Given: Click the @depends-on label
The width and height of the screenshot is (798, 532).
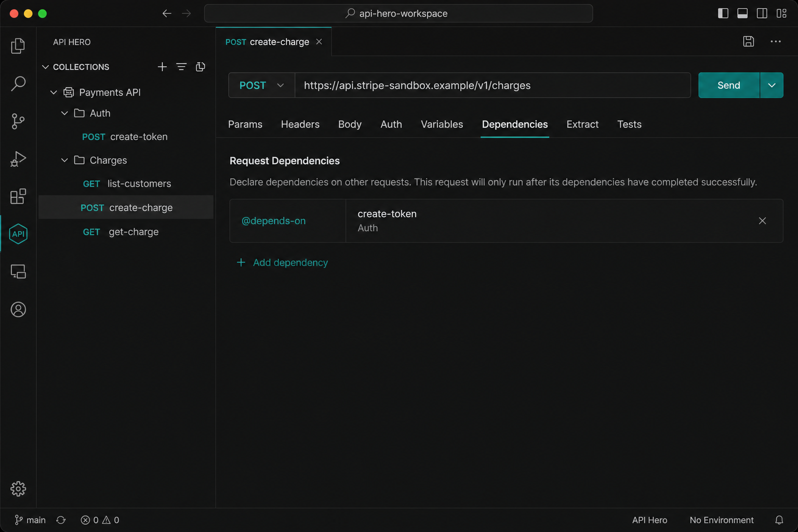Looking at the screenshot, I should [x=273, y=221].
